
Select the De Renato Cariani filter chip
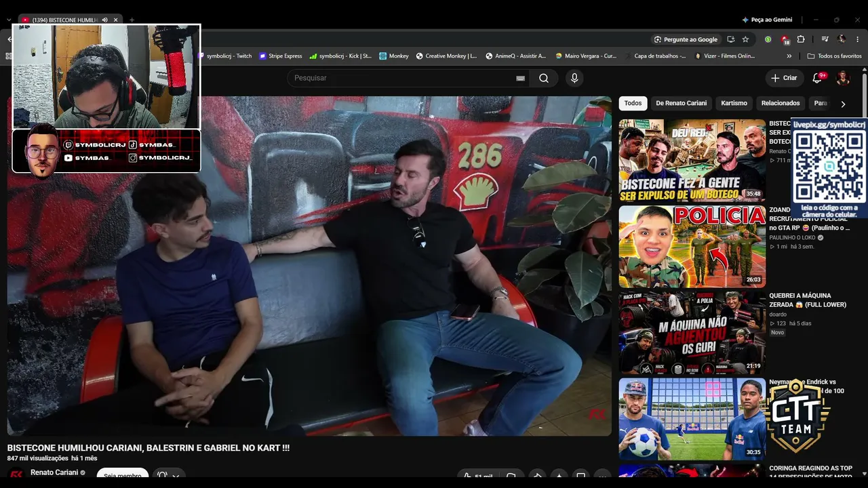point(682,104)
